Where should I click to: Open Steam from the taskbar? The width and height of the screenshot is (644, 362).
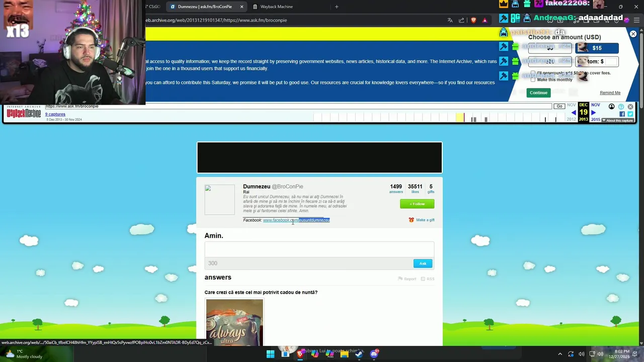[x=359, y=354]
